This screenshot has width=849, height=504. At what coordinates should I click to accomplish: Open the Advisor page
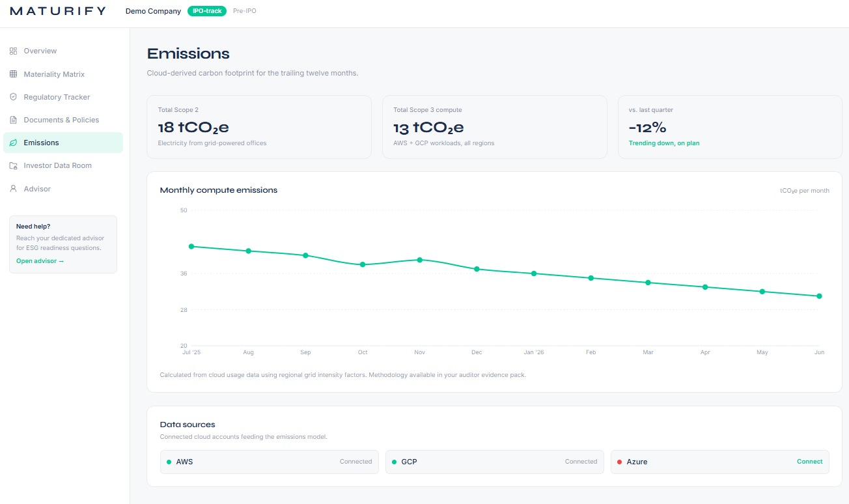63,189
